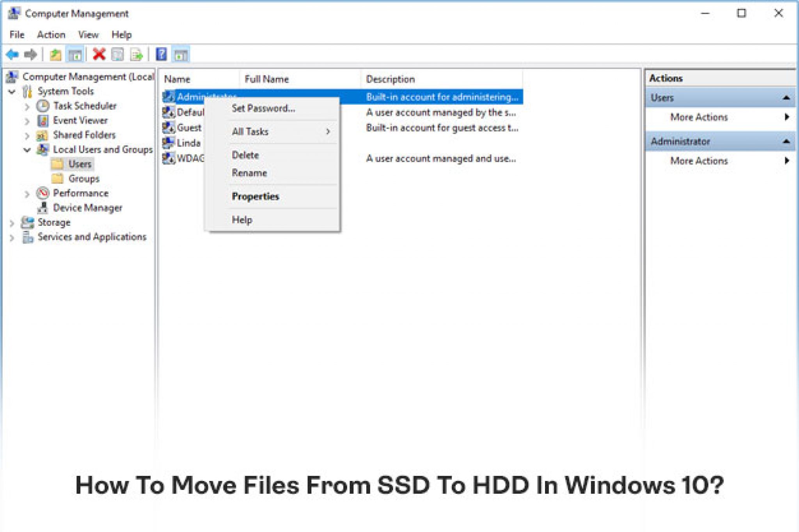This screenshot has height=532, width=799.
Task: Click the Task Scheduler clock icon
Action: 43,106
